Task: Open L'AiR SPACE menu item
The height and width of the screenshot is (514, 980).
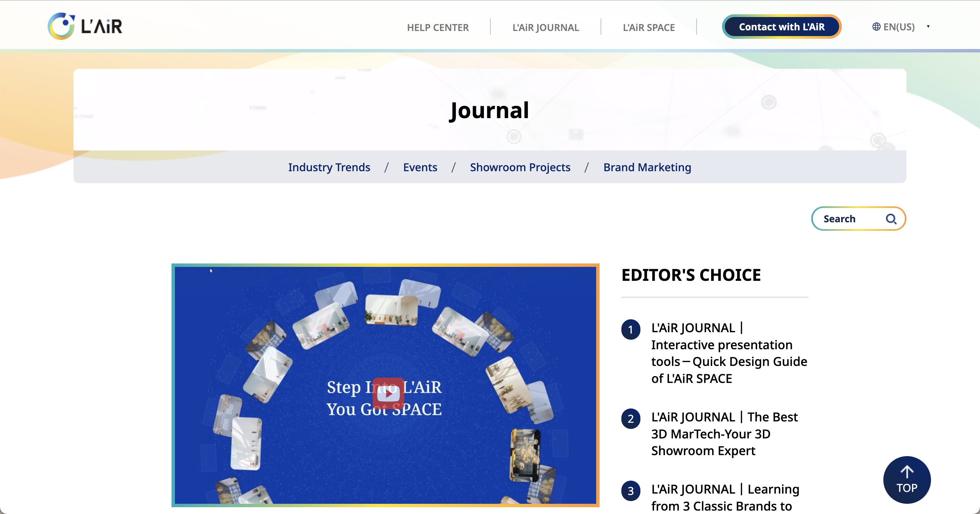Action: point(649,27)
